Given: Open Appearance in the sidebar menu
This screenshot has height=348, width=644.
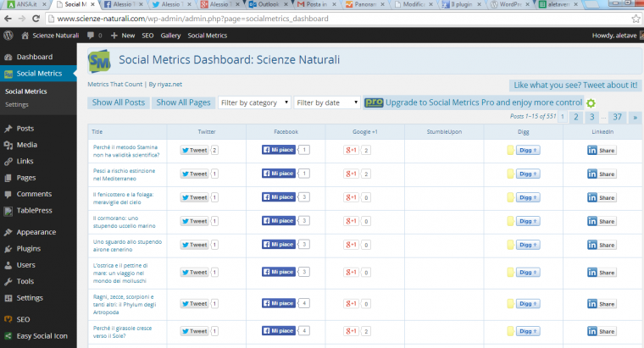Looking at the screenshot, I should [36, 232].
